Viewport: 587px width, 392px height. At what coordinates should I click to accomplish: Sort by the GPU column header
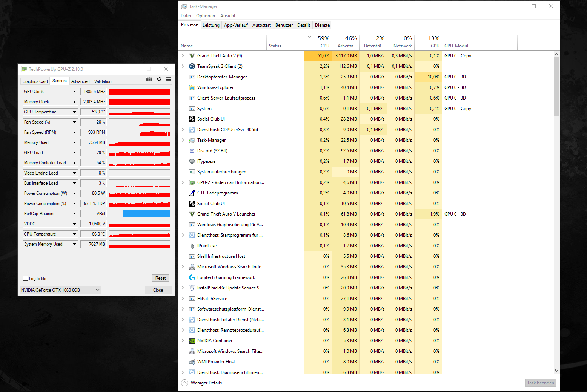click(x=428, y=42)
